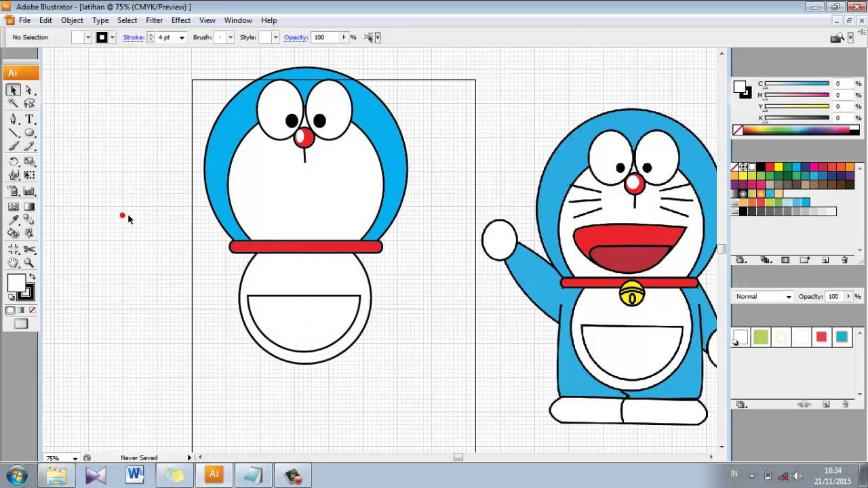Select the Column Graph tool

[29, 191]
